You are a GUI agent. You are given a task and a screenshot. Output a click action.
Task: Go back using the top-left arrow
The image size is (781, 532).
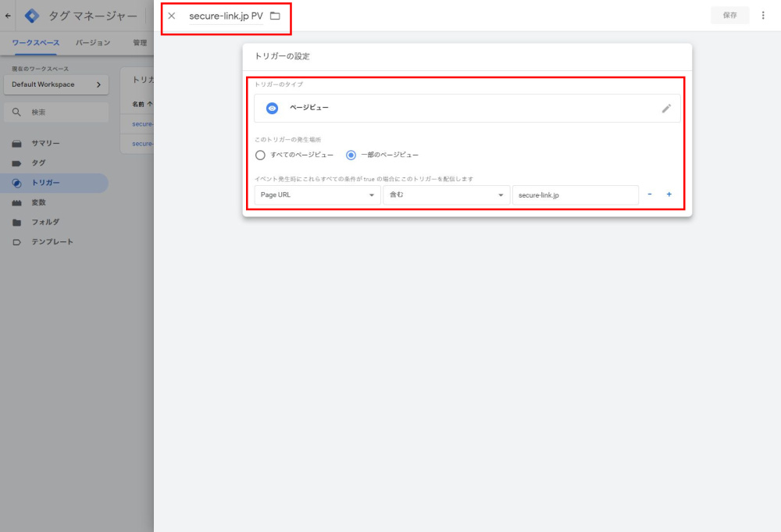tap(9, 16)
